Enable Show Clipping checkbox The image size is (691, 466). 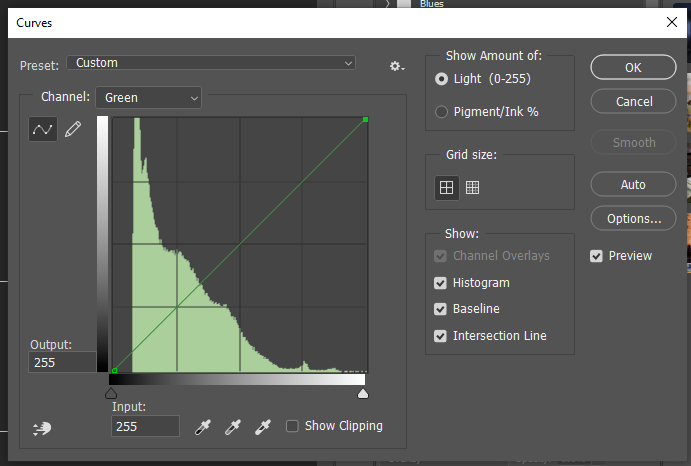292,426
